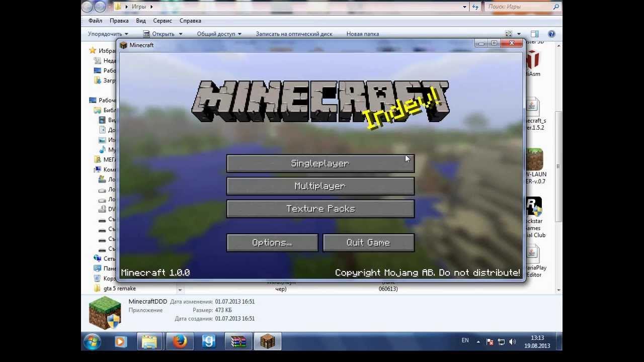This screenshot has height=362, width=644.
Task: Open the Minecraft Options... screen
Action: point(272,242)
